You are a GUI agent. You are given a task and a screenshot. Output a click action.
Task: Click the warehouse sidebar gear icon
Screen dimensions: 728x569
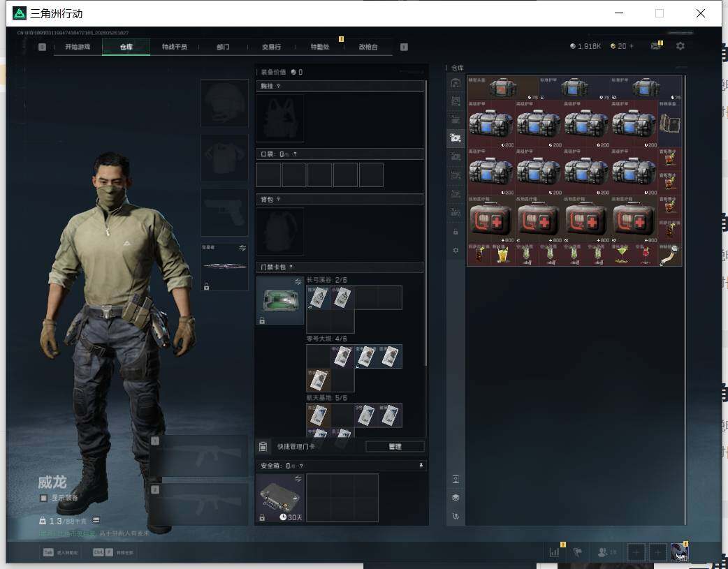[x=456, y=250]
